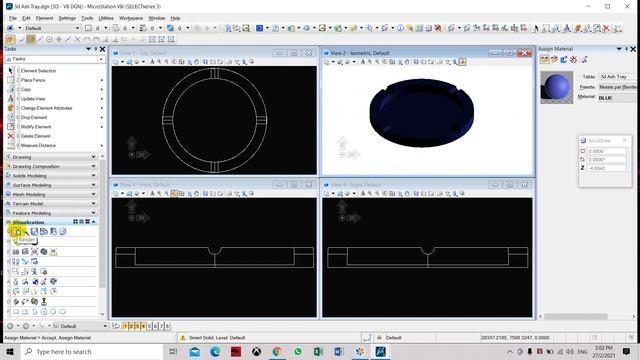Click the last query icon in Assign Material toolbar
Viewport: 640px width, 360px height.
(x=584, y=60)
